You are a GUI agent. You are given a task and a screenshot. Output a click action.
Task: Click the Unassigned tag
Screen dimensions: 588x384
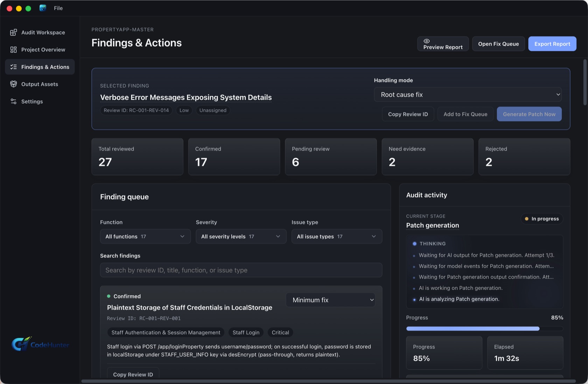click(213, 110)
